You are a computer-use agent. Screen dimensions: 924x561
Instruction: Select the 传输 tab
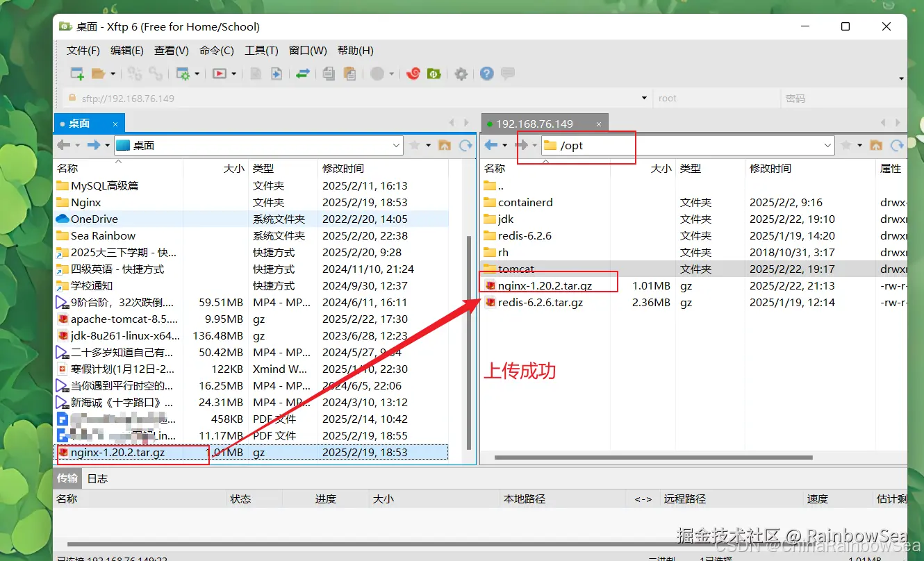coord(67,478)
